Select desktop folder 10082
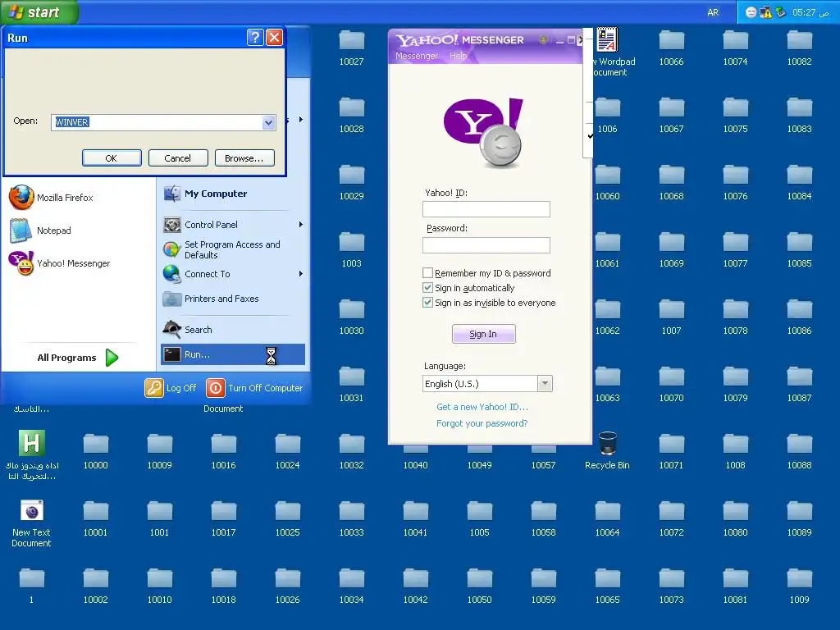Screen dimensions: 840x630 799,48
